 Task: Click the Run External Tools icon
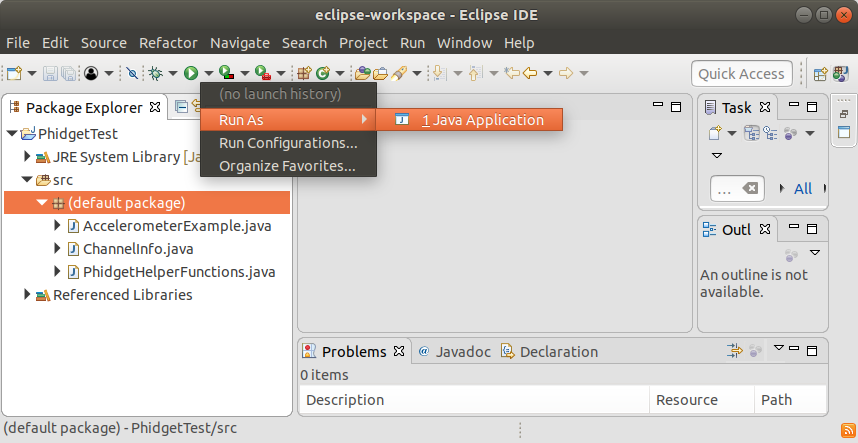point(263,73)
